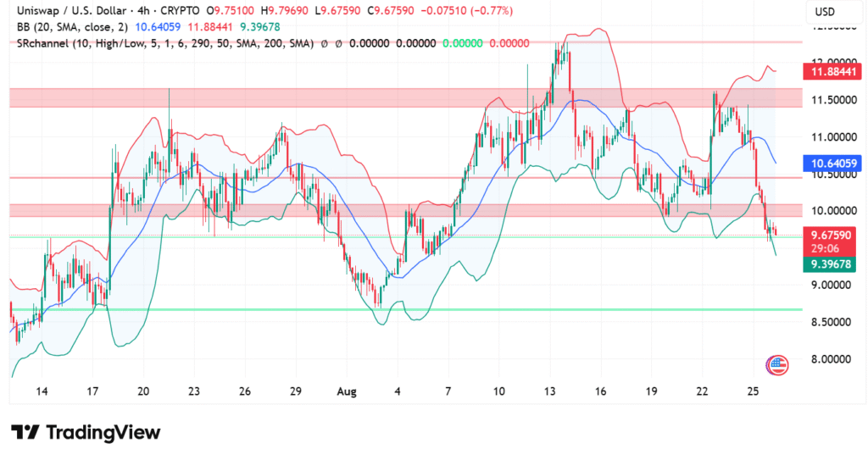Click the US flag event icon

(776, 365)
